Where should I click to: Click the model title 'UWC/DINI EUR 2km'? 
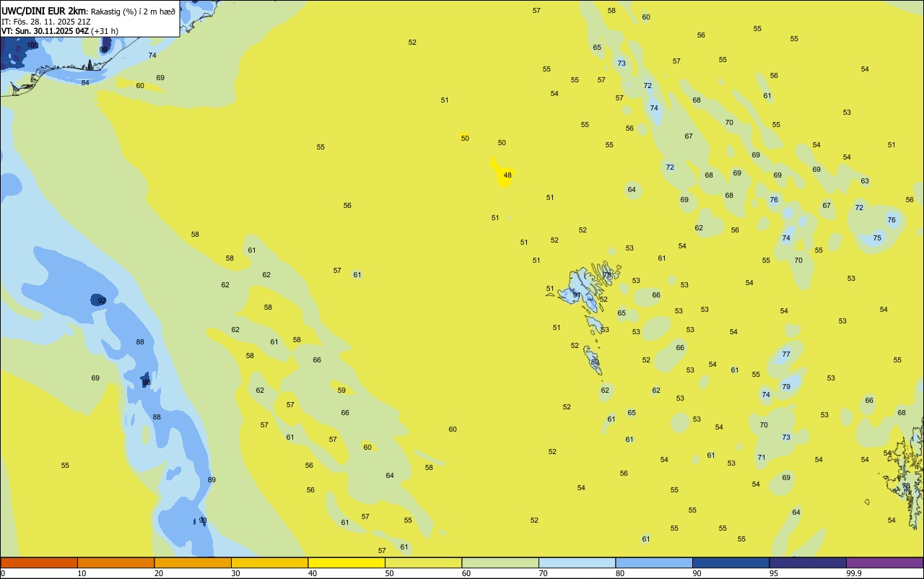[44, 11]
